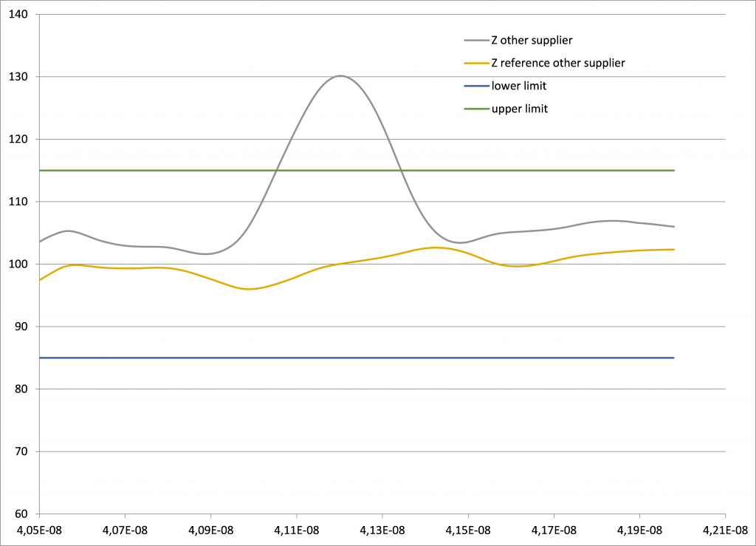Image resolution: width=756 pixels, height=546 pixels.
Task: Click the 60 label on the vertical axis
Action: coord(22,513)
